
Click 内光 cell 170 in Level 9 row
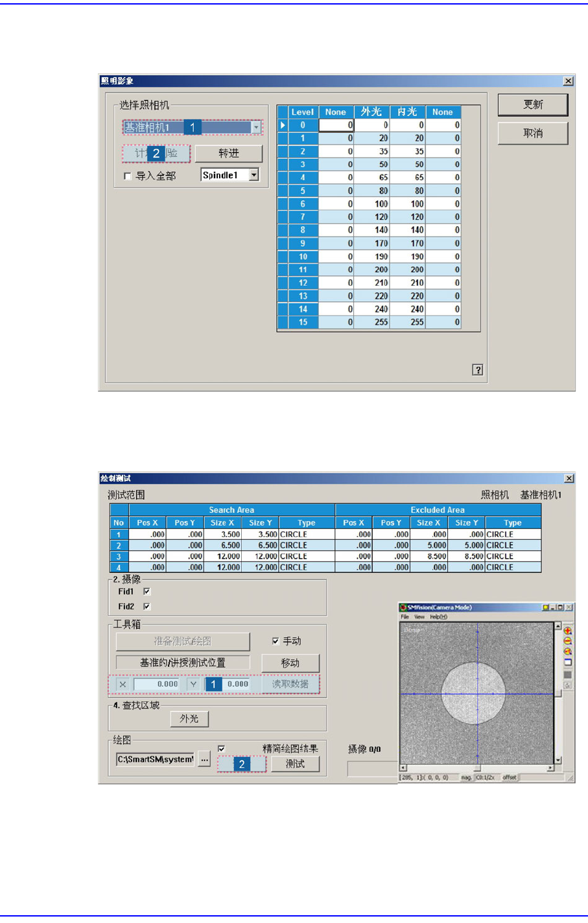(407, 244)
